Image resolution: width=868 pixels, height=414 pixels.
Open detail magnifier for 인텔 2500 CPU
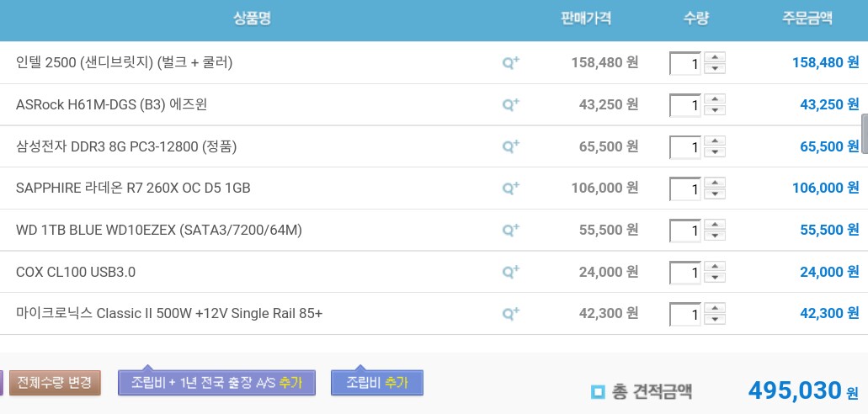[510, 62]
